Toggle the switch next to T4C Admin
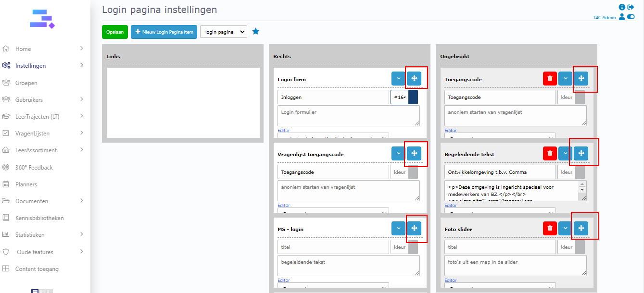Screen dimensions: 644x293 pyautogui.click(x=631, y=17)
